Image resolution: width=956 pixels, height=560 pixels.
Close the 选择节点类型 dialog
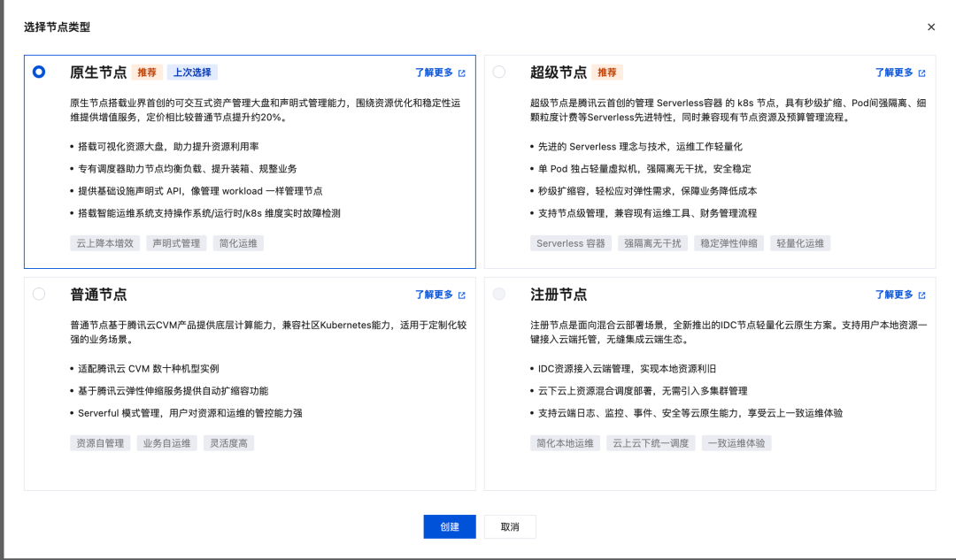pyautogui.click(x=930, y=27)
